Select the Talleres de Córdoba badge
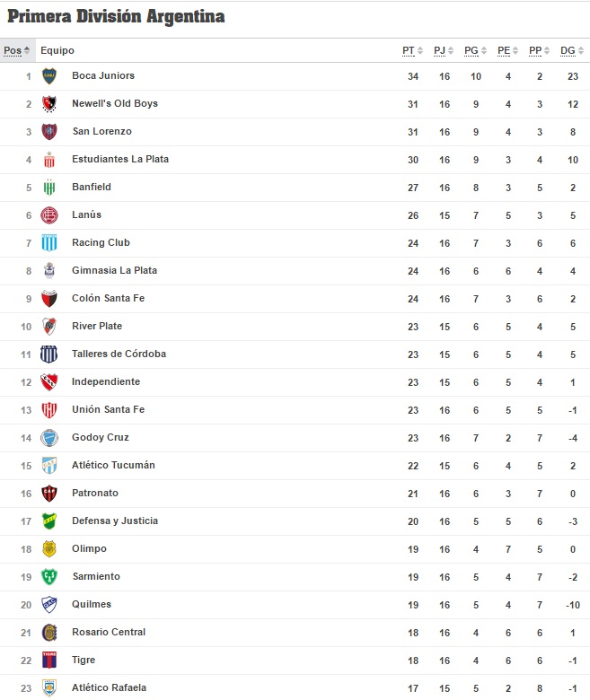Screen dimensions: 590x700 click(49, 354)
